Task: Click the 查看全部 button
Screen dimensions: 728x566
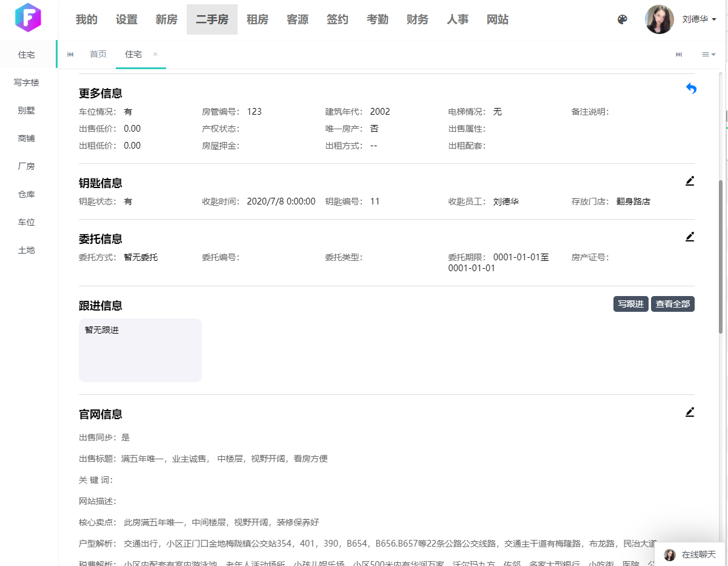Action: pyautogui.click(x=672, y=304)
